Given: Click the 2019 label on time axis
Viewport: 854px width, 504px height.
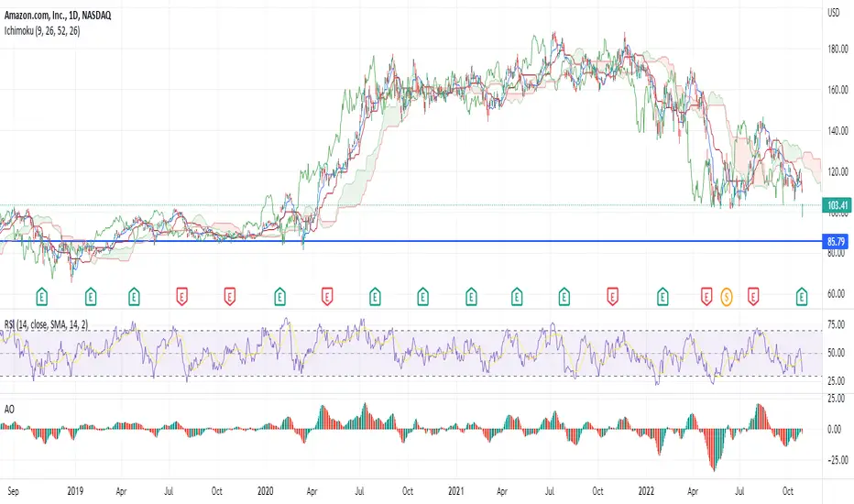Looking at the screenshot, I should coord(75,491).
